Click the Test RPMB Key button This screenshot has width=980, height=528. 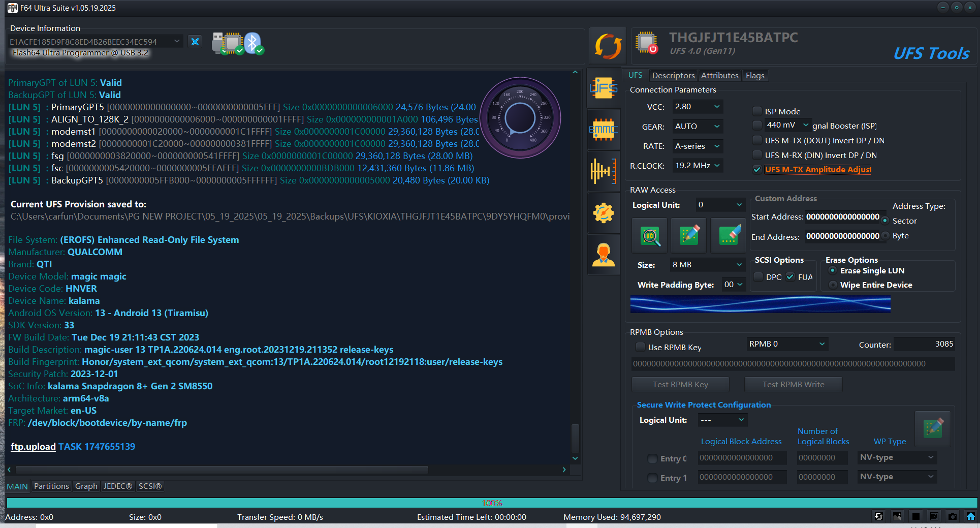(680, 385)
